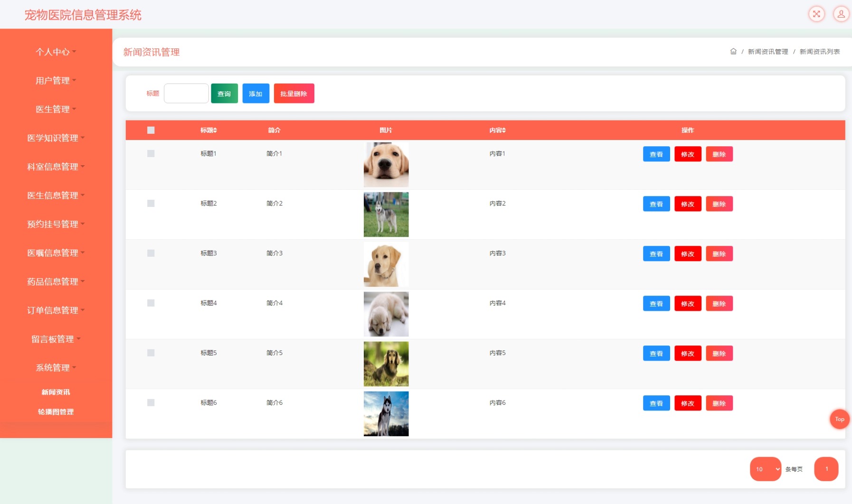
Task: Expand 科室信息管理 menu
Action: point(56,167)
